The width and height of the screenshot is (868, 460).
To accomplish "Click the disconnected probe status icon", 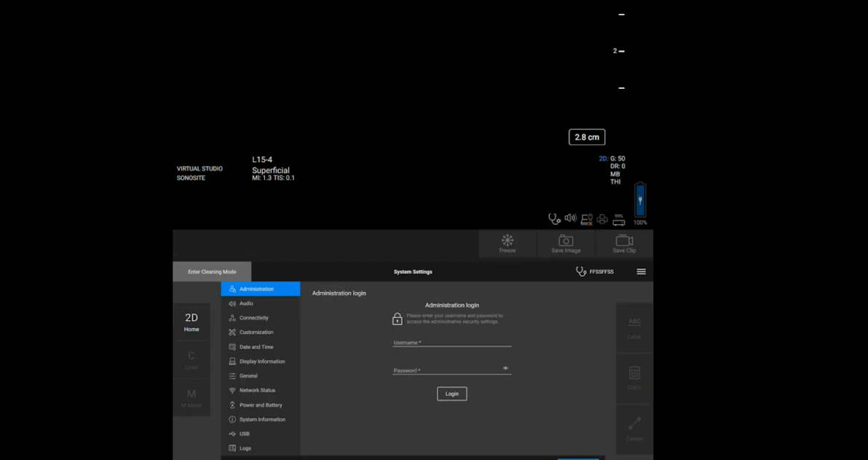I will point(585,218).
